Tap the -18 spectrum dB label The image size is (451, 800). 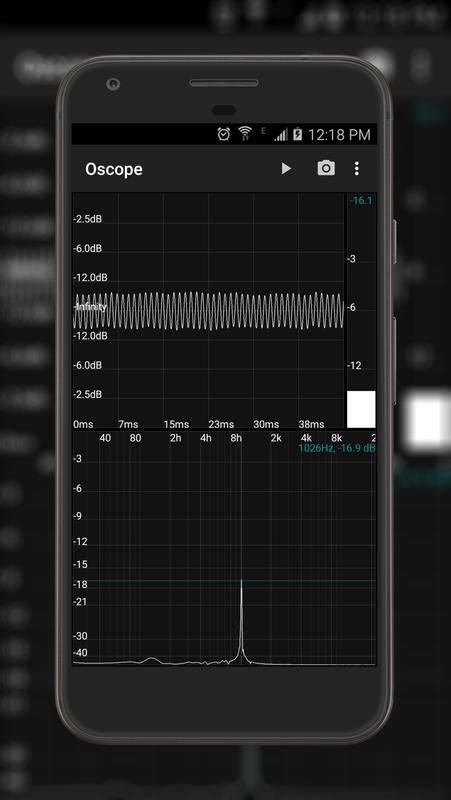tap(81, 585)
